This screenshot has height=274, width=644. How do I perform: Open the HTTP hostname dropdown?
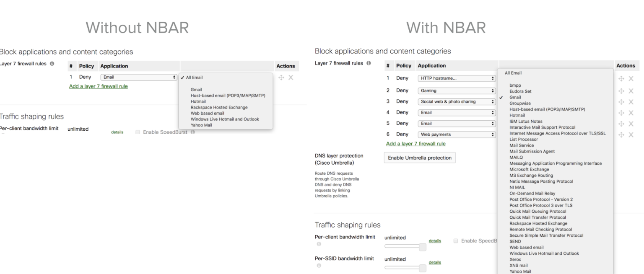456,78
